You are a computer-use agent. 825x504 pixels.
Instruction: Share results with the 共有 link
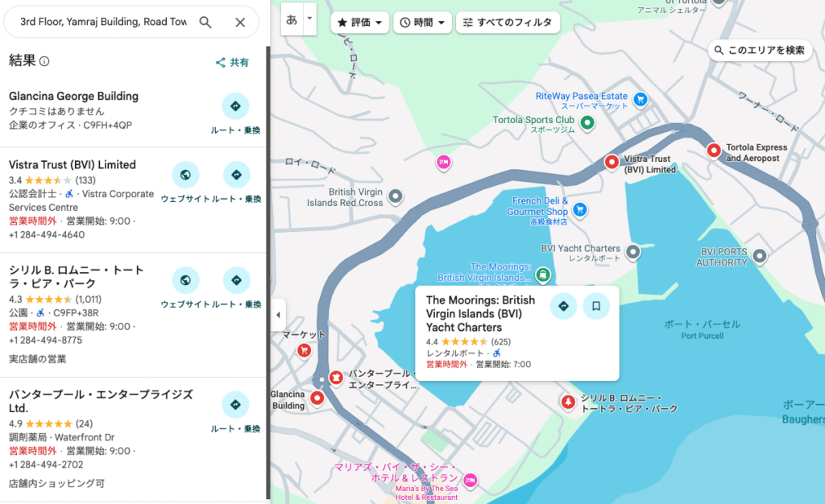(232, 62)
